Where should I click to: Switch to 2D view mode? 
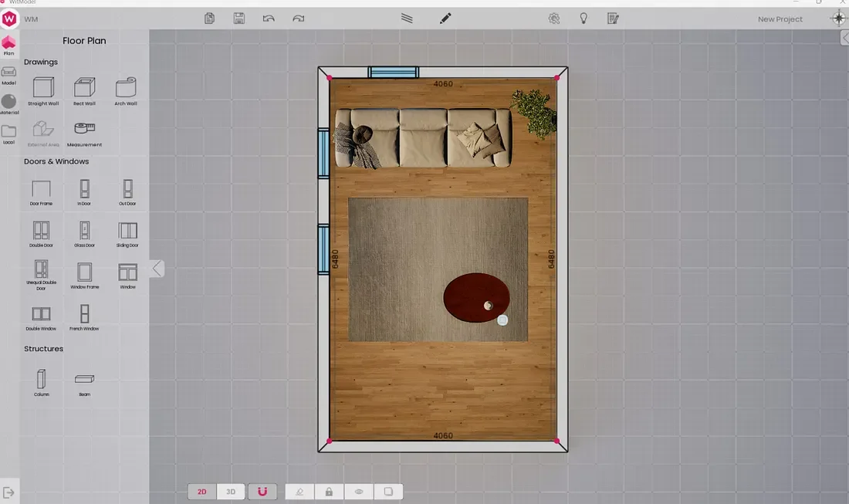pyautogui.click(x=202, y=492)
